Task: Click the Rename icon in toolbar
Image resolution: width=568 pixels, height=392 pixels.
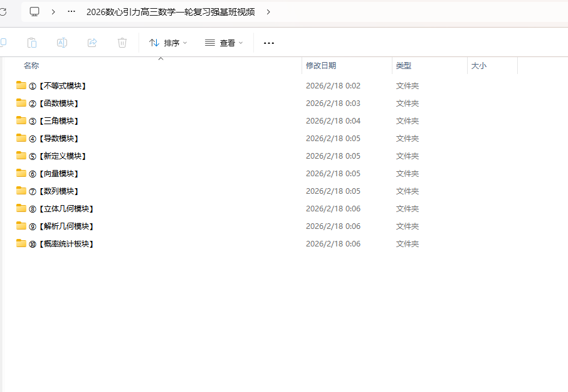Action: tap(62, 43)
